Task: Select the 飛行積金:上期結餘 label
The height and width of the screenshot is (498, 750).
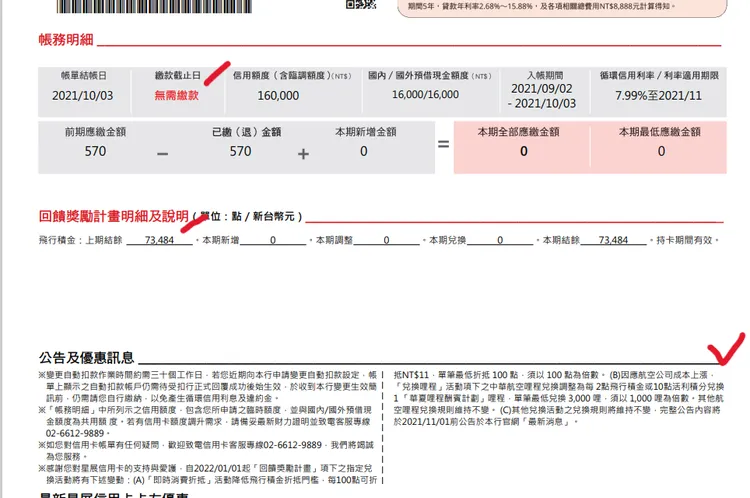Action: click(80, 240)
